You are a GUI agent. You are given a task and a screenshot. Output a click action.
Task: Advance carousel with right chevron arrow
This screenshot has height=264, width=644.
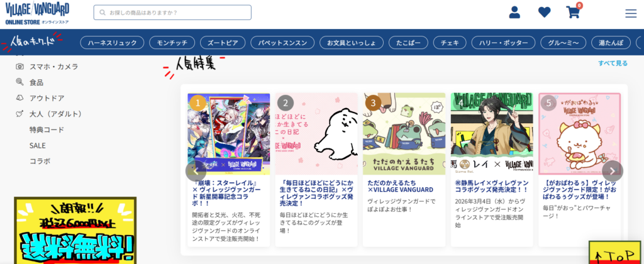click(x=613, y=171)
